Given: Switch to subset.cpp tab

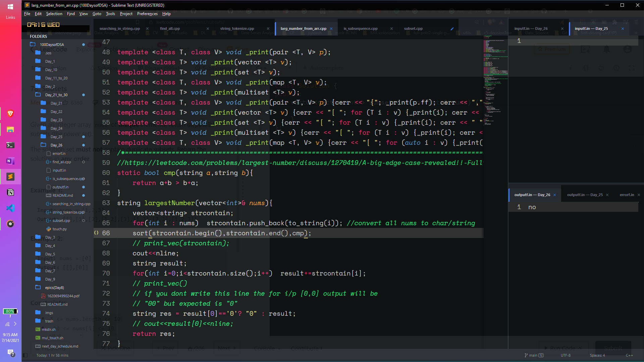Looking at the screenshot, I should [413, 28].
